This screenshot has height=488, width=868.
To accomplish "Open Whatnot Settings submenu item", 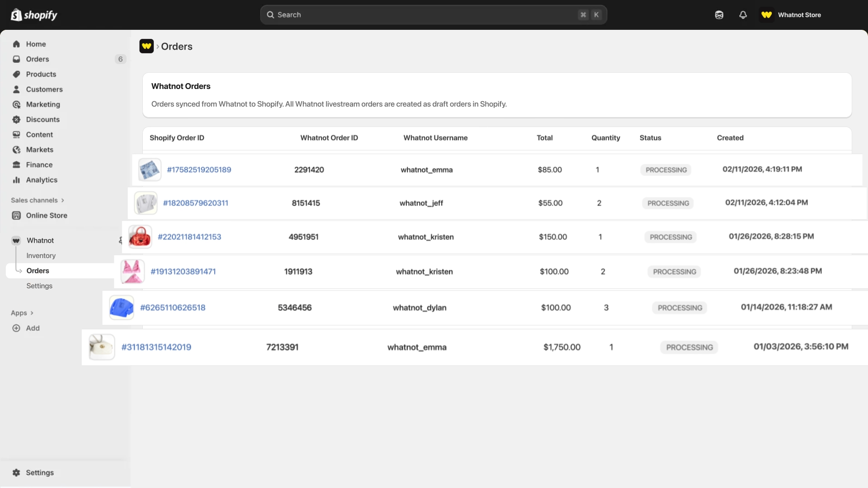I will tap(39, 286).
